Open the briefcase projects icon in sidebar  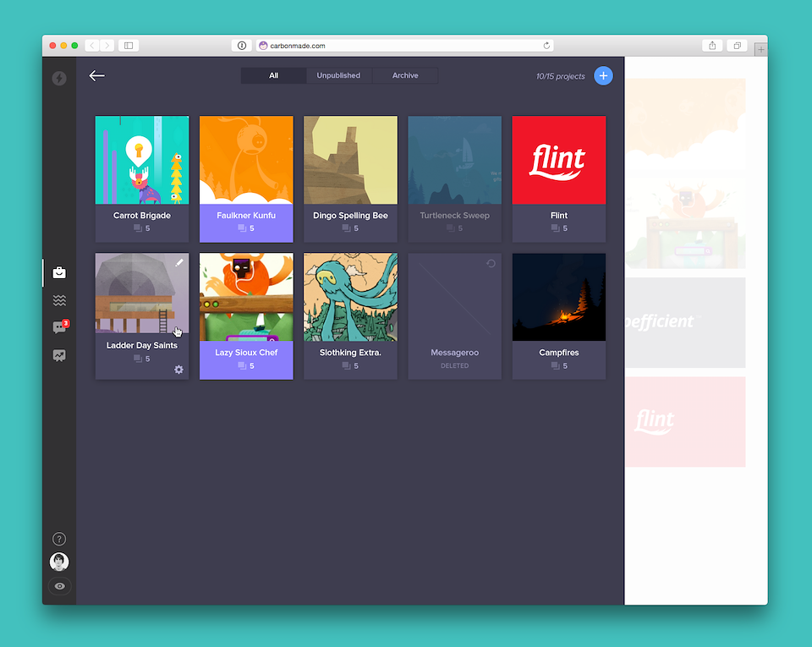click(59, 272)
